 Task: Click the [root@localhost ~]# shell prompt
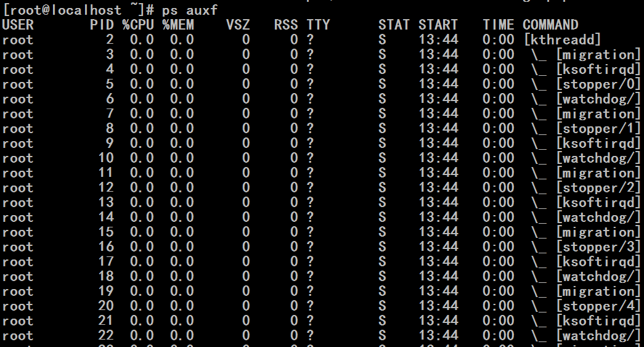(78, 10)
